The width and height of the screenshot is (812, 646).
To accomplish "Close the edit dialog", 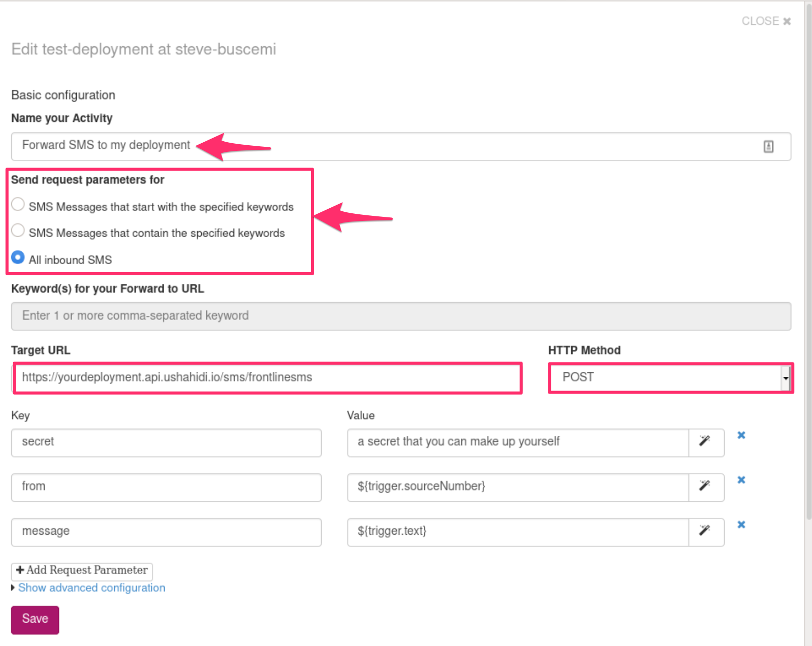I will pos(766,21).
